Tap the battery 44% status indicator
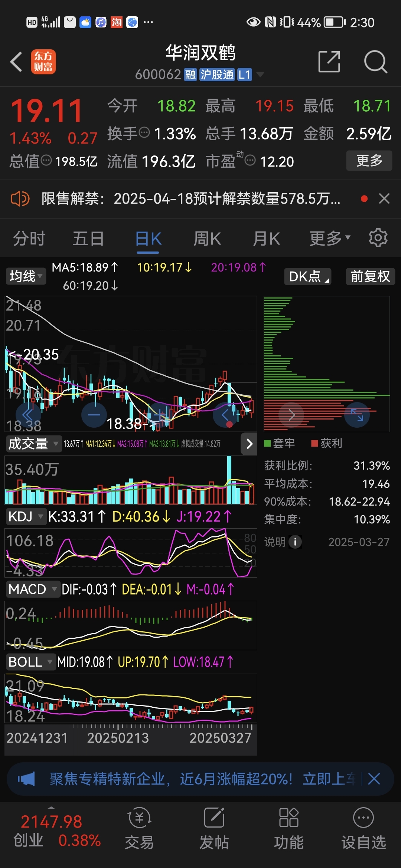 tap(321, 22)
